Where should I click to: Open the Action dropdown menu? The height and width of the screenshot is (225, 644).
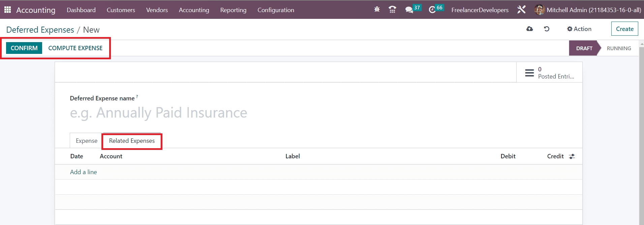click(579, 29)
